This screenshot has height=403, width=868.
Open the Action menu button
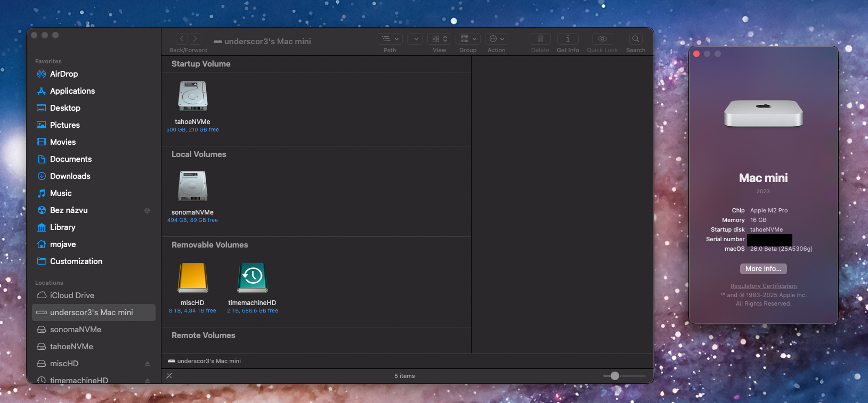(497, 39)
